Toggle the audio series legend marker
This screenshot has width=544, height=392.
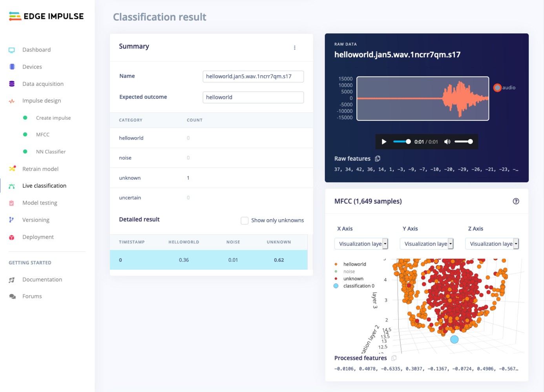click(497, 87)
